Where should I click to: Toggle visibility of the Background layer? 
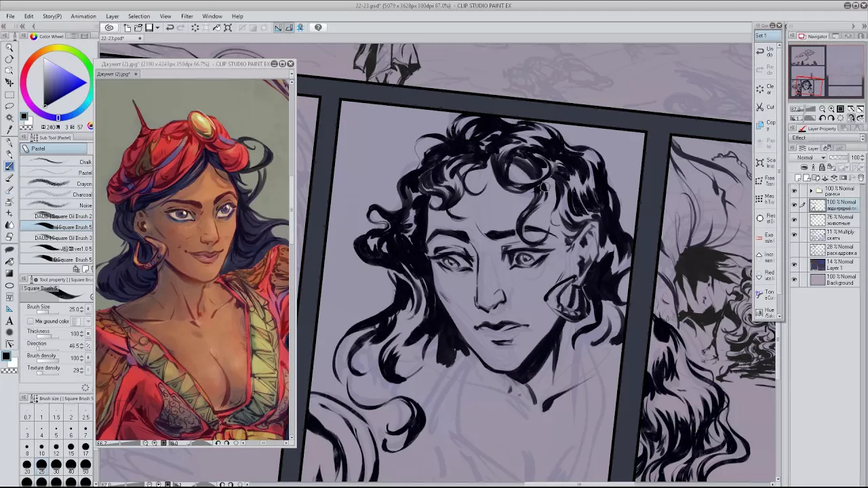tap(794, 279)
